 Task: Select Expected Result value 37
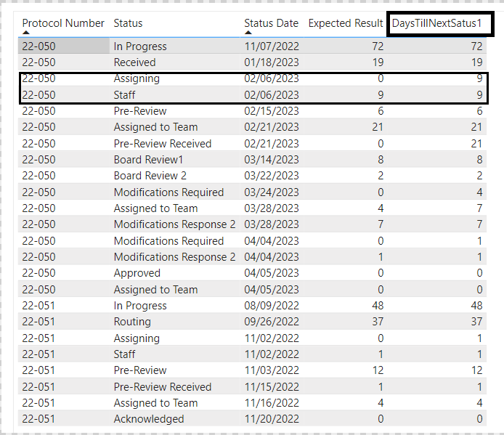click(x=378, y=322)
